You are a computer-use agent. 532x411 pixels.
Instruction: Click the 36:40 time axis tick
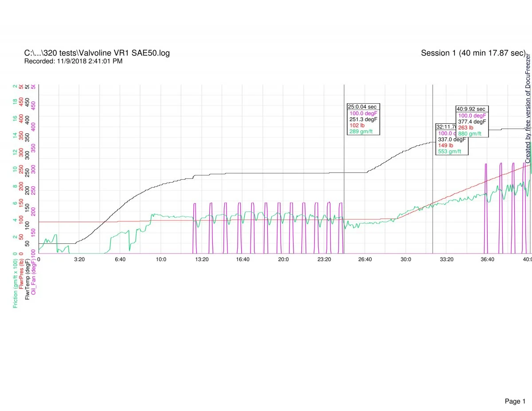point(487,259)
